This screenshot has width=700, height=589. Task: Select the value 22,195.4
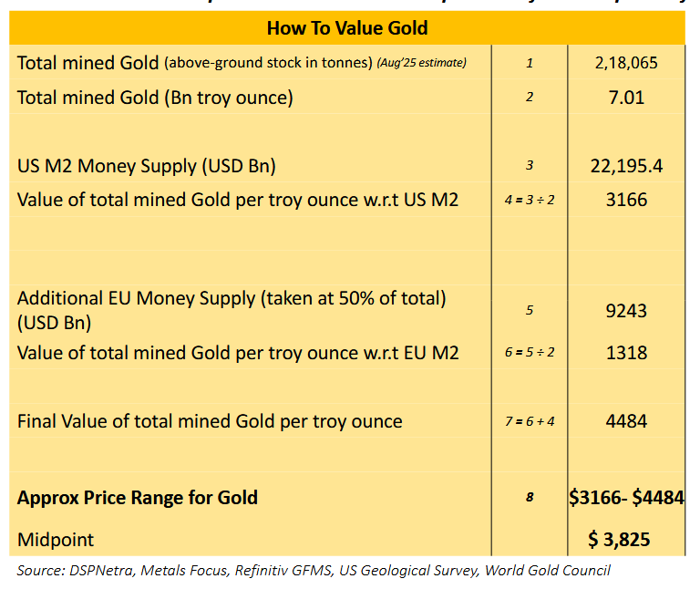(x=626, y=166)
